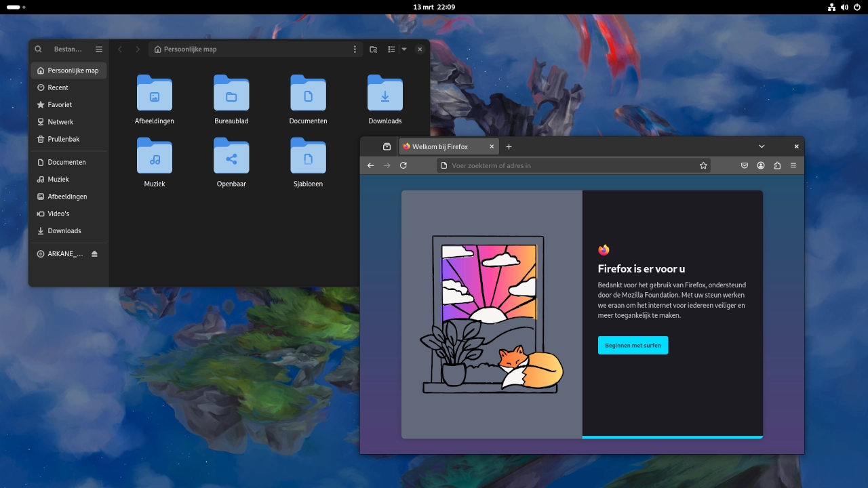This screenshot has width=868, height=488.
Task: Click the Beginnen met surfen button
Action: 633,345
